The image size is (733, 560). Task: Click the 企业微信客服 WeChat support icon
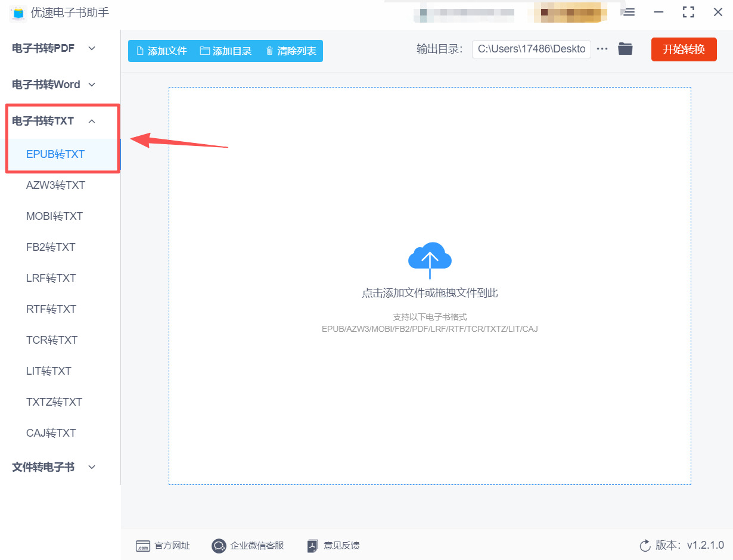coord(219,546)
